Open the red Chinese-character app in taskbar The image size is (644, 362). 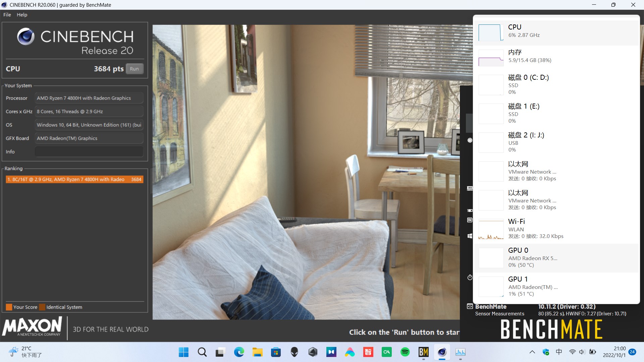(x=368, y=352)
